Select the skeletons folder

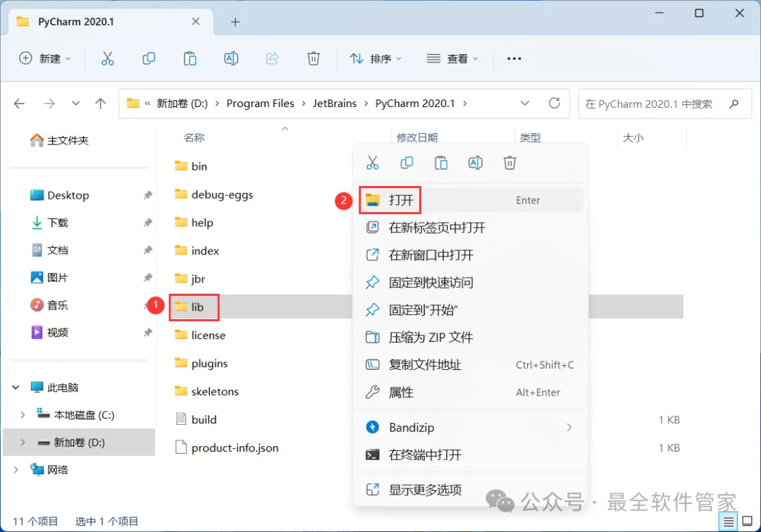pos(206,391)
